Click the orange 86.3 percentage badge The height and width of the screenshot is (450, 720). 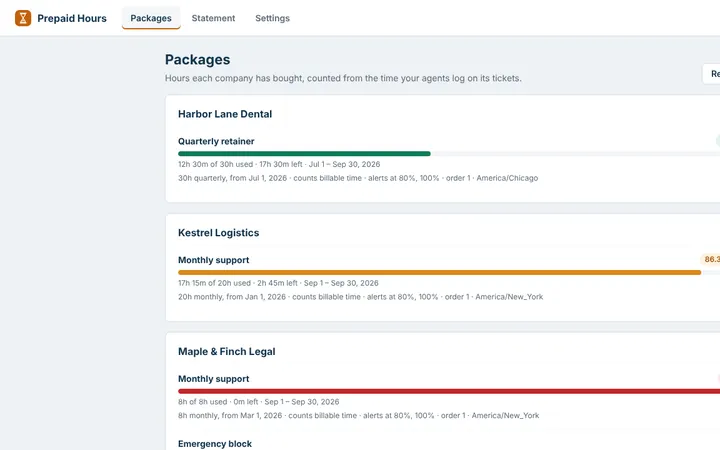[x=710, y=259]
